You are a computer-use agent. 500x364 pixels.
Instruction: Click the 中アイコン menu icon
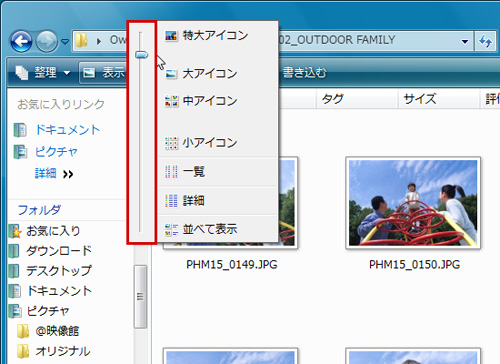pos(171,101)
